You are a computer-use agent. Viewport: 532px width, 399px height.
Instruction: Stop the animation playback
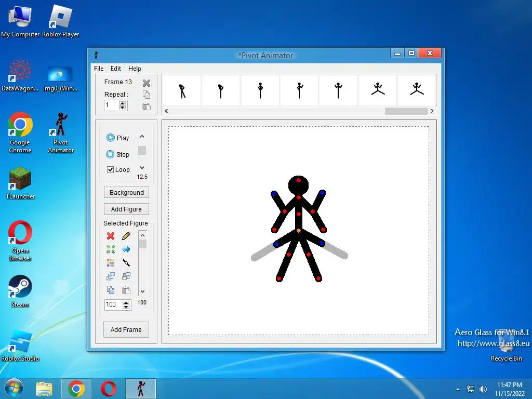(118, 154)
